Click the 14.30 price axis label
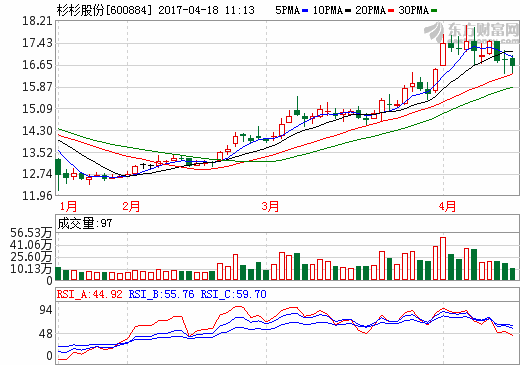The width and height of the screenshot is (520, 365). coord(37,131)
